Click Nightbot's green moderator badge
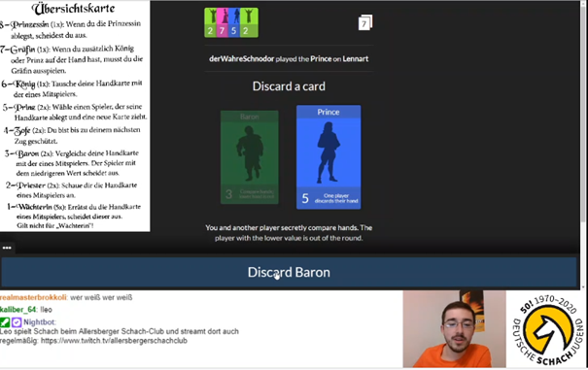 [x=5, y=322]
